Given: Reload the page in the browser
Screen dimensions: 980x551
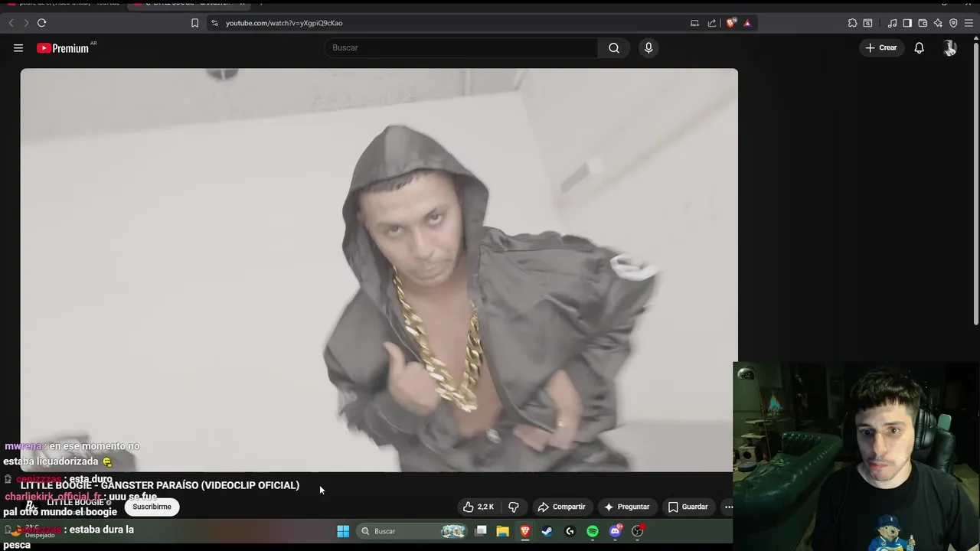Looking at the screenshot, I should (41, 23).
